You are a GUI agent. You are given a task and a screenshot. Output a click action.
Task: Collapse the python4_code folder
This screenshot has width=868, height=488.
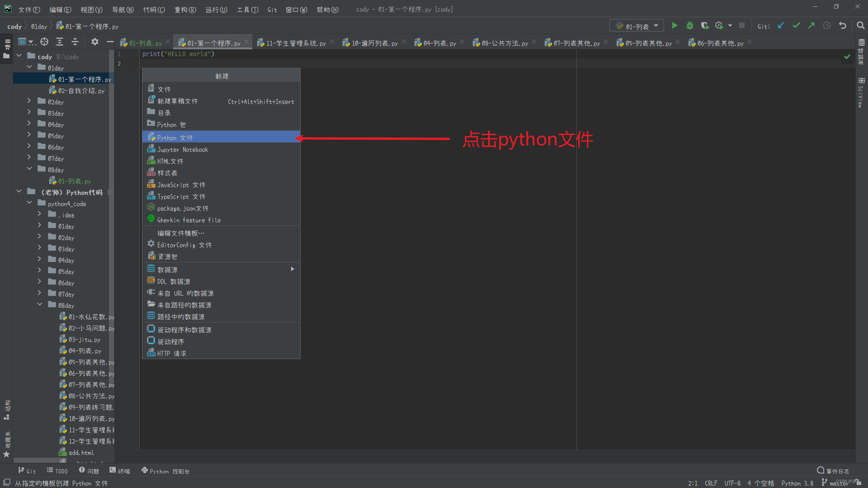click(x=29, y=203)
